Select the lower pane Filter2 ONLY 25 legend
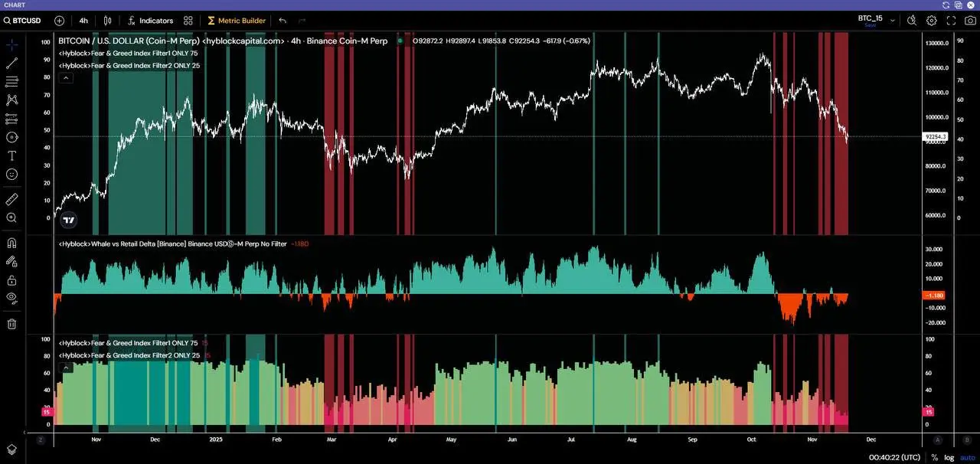This screenshot has width=980, height=464. (129, 355)
